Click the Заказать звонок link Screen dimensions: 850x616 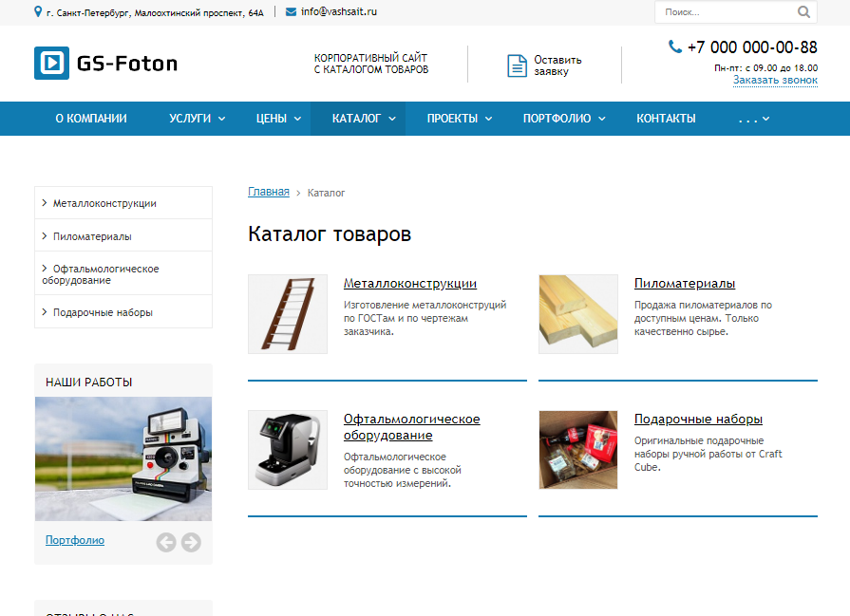[775, 80]
